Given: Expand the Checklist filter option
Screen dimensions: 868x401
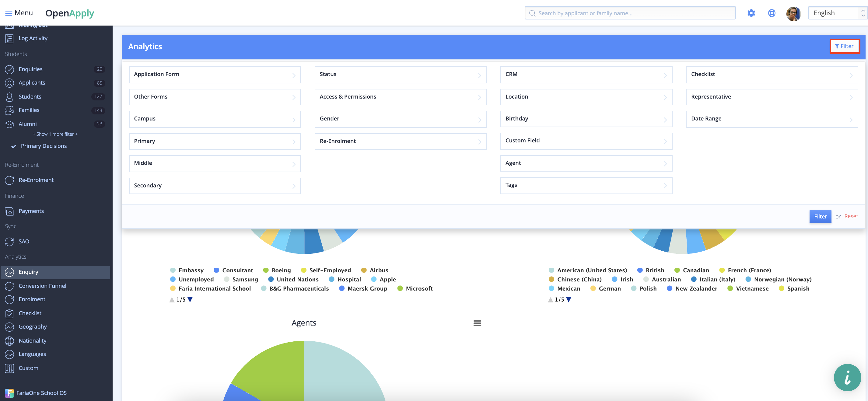Looking at the screenshot, I should click(772, 75).
